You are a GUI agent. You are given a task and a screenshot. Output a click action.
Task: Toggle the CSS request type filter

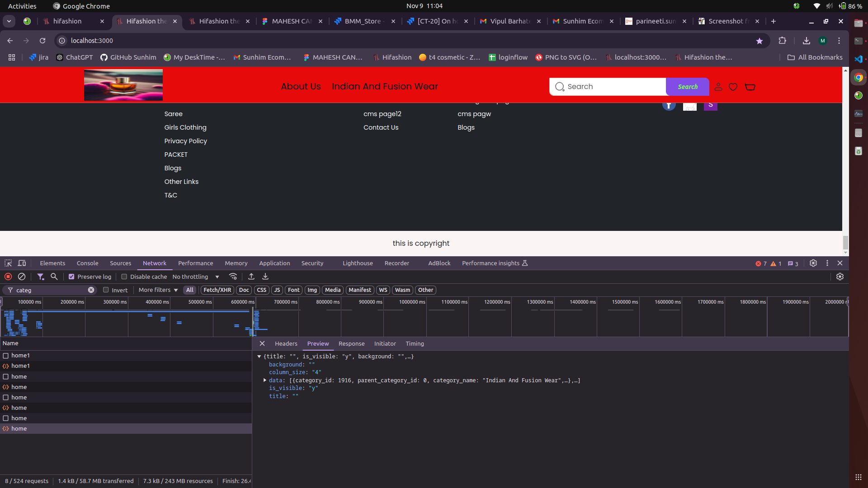point(262,290)
